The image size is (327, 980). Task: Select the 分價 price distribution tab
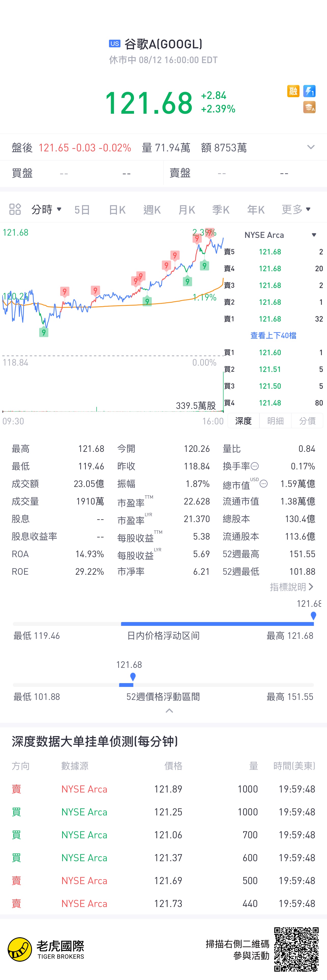[307, 421]
